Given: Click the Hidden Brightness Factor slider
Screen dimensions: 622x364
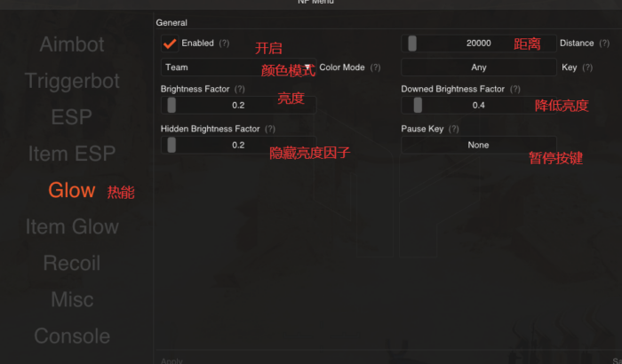Looking at the screenshot, I should [238, 145].
